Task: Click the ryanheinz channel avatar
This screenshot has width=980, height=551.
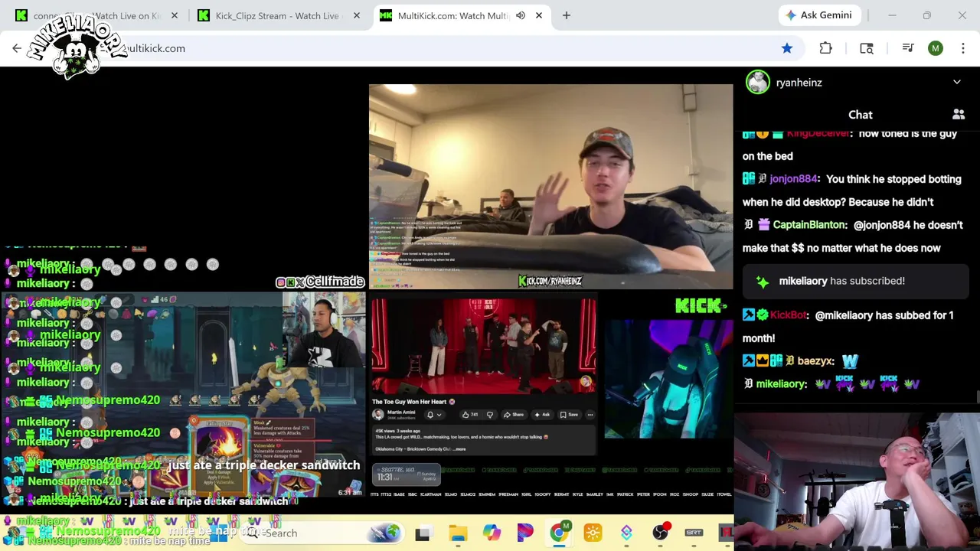Action: pyautogui.click(x=758, y=82)
